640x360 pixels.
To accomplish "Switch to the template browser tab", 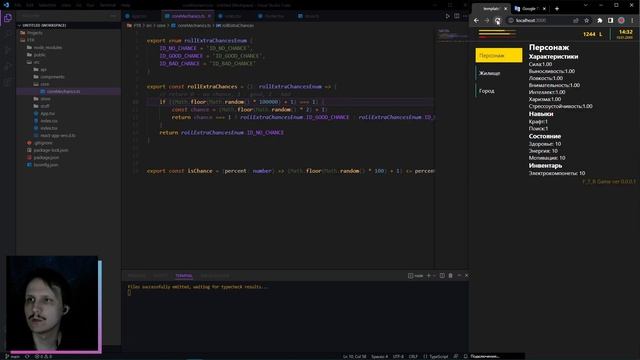I will click(490, 9).
